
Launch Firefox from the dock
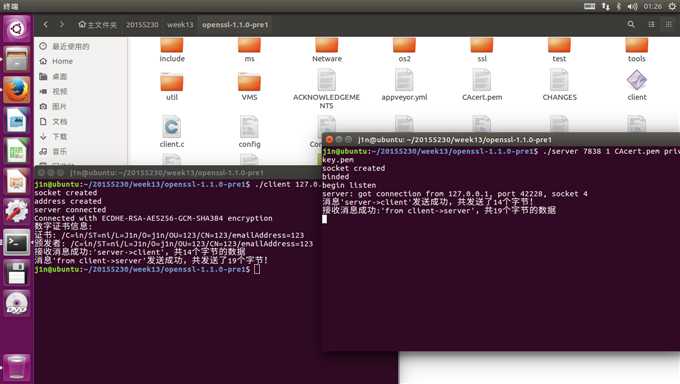click(x=16, y=90)
